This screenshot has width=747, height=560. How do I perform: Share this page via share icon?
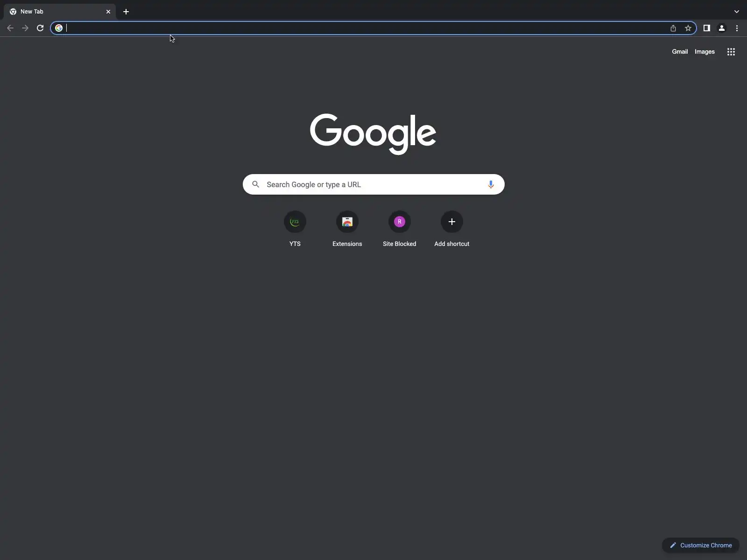[673, 28]
